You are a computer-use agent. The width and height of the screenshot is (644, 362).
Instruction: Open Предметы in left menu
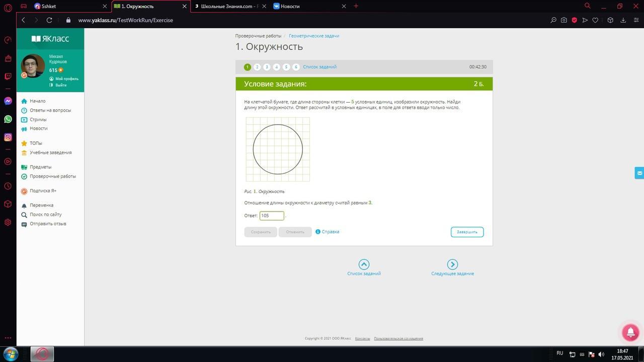[40, 167]
